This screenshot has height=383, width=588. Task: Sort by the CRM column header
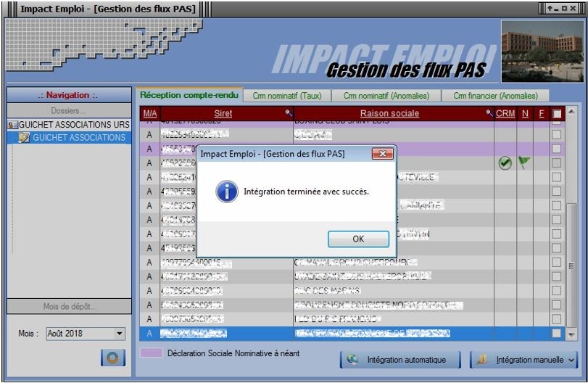tap(505, 113)
